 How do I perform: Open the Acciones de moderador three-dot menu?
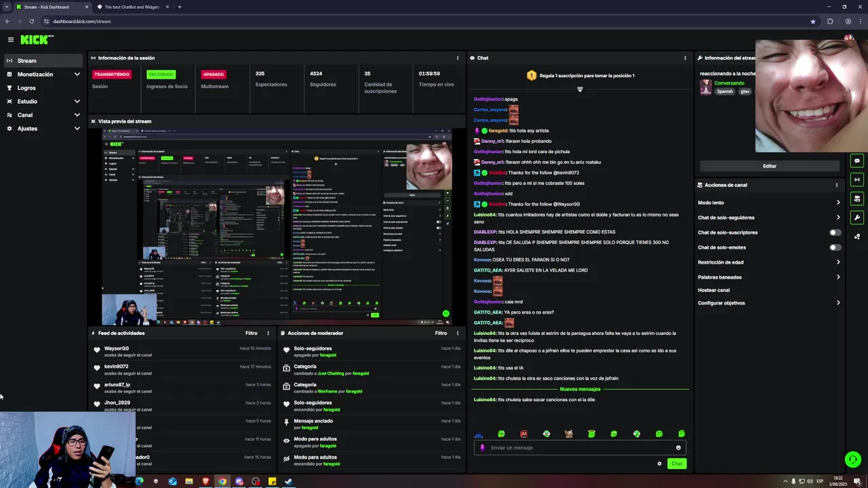tap(457, 333)
